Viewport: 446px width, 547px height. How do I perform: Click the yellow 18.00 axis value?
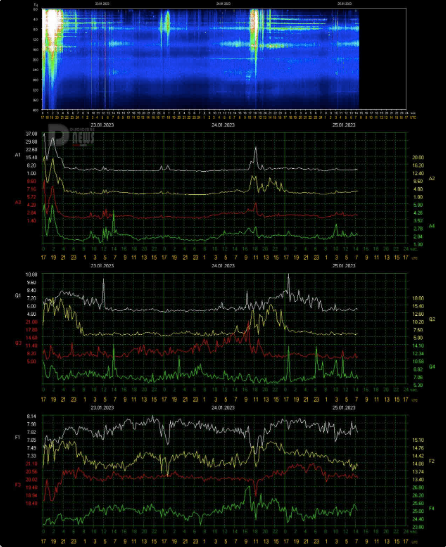click(418, 298)
